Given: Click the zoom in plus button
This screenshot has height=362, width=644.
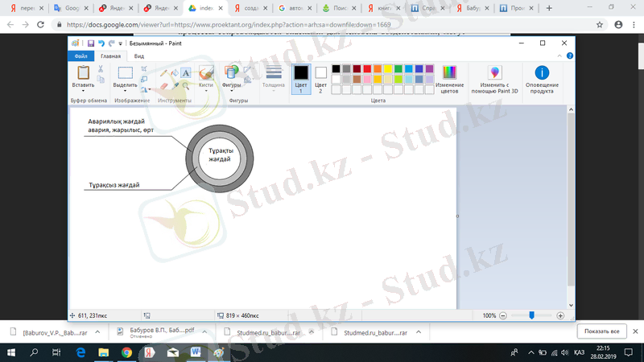Looking at the screenshot, I should [559, 316].
